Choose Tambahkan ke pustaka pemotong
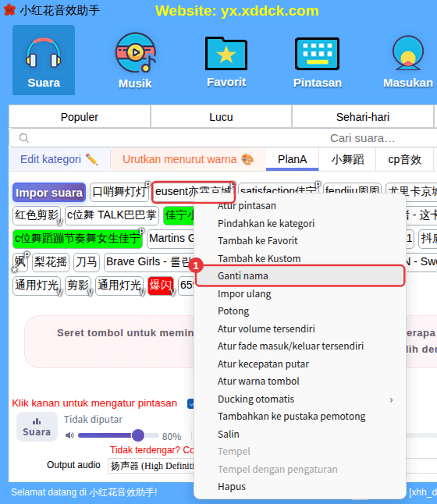Viewport: 437px width, 504px height. click(x=300, y=417)
